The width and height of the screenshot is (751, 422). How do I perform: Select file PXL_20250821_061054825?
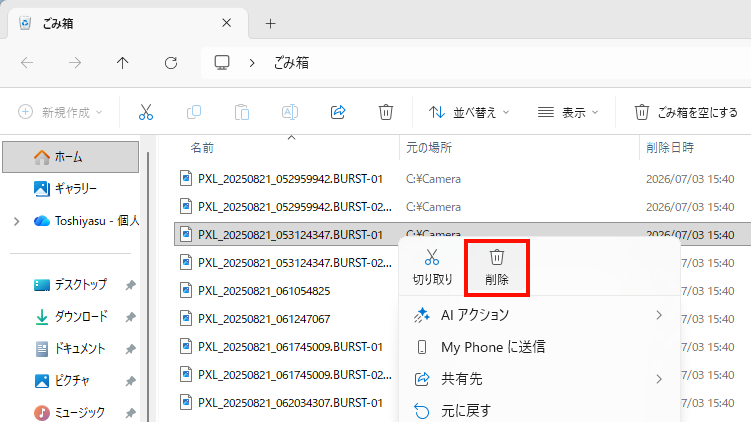pos(264,291)
